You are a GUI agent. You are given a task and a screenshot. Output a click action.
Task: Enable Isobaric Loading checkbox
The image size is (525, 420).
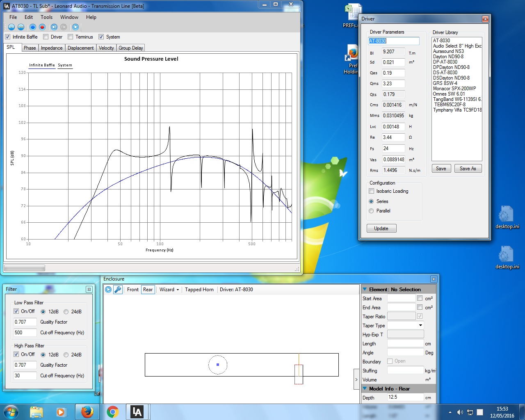pos(372,191)
